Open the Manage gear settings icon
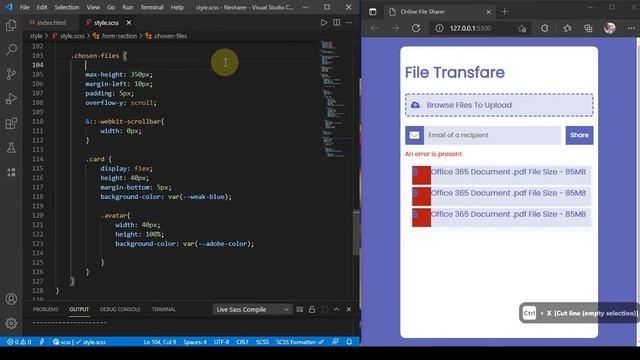The image size is (640, 360). (11, 323)
